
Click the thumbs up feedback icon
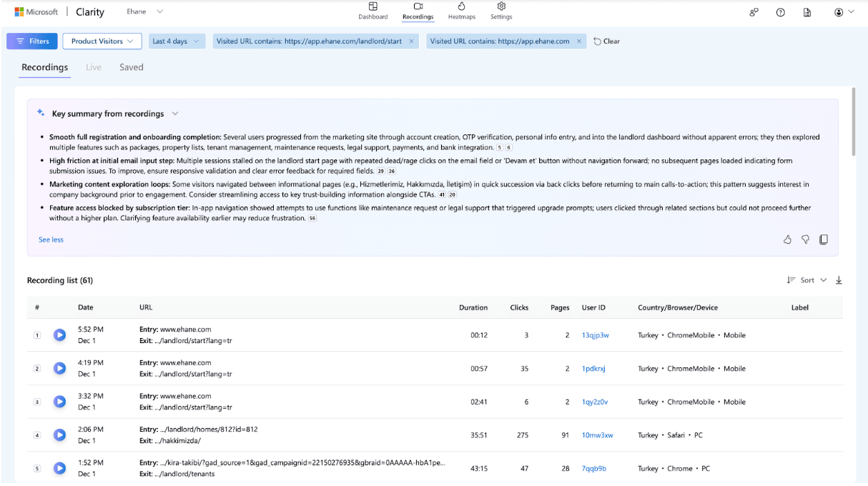coord(787,239)
